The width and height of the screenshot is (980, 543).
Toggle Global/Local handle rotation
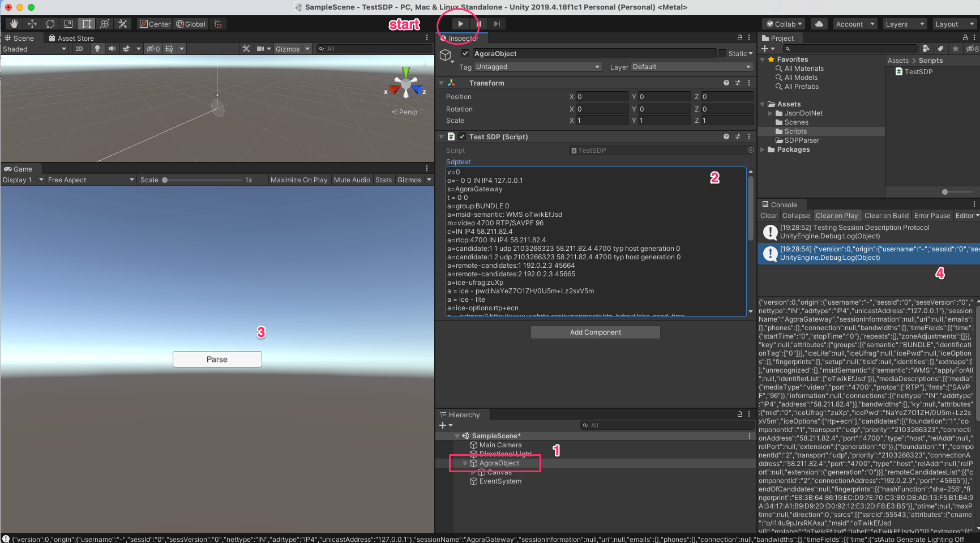tap(191, 24)
